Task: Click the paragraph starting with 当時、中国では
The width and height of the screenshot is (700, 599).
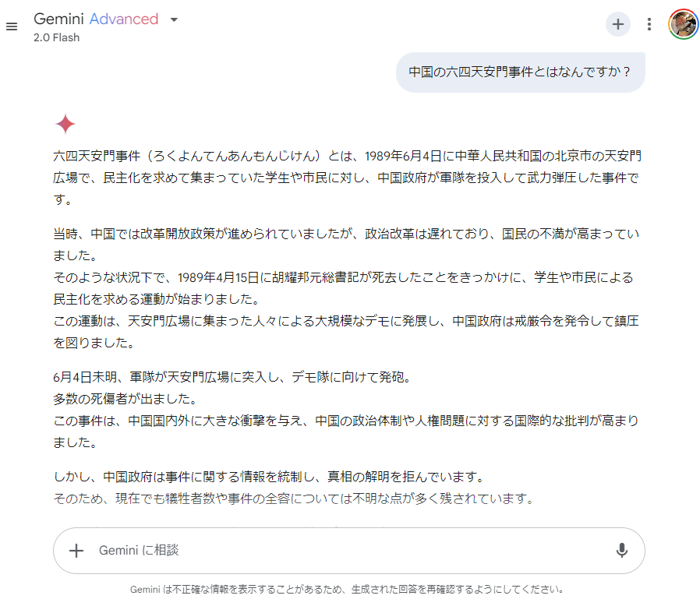Action: tap(346, 245)
